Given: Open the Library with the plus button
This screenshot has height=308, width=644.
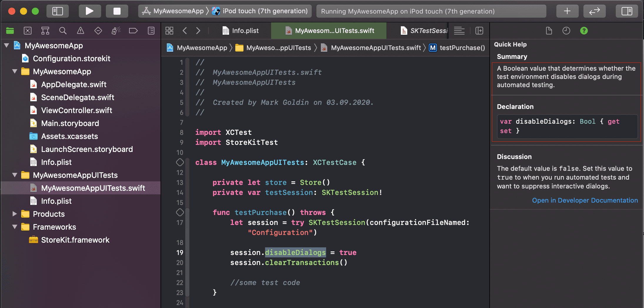Looking at the screenshot, I should (567, 11).
